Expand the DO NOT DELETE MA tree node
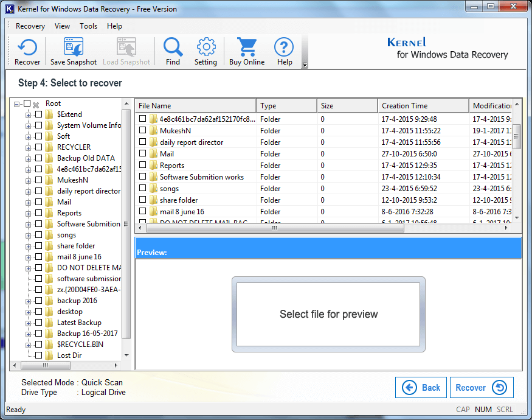The width and height of the screenshot is (532, 420). pyautogui.click(x=28, y=269)
